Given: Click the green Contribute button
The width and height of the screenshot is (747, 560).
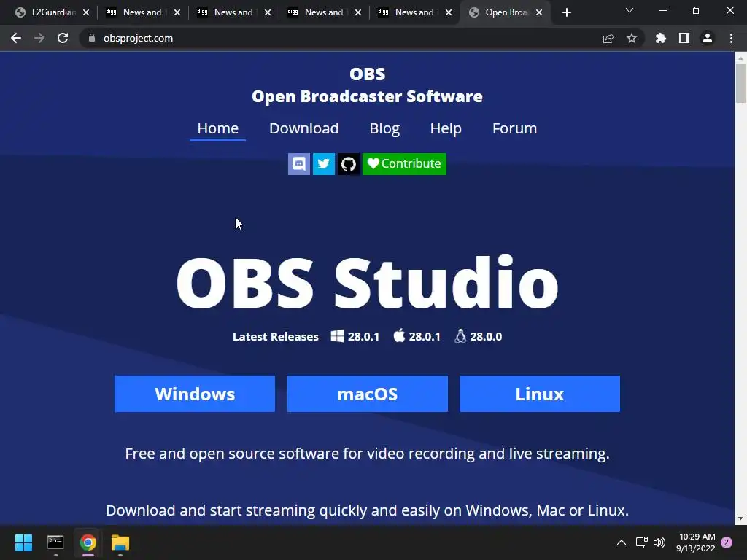Looking at the screenshot, I should 404,164.
